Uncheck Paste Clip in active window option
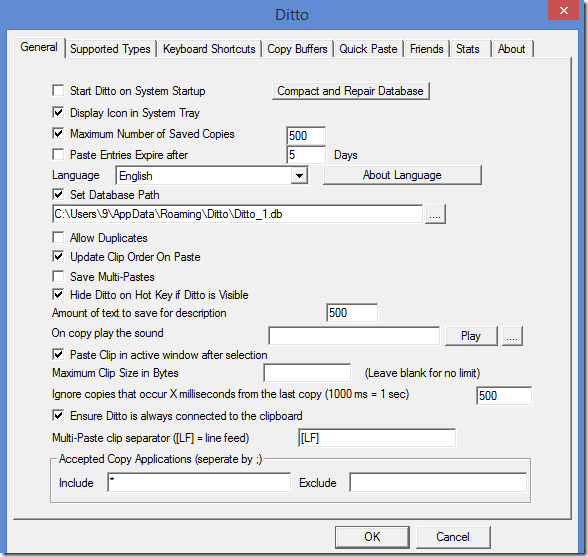This screenshot has height=557, width=588. pos(58,355)
